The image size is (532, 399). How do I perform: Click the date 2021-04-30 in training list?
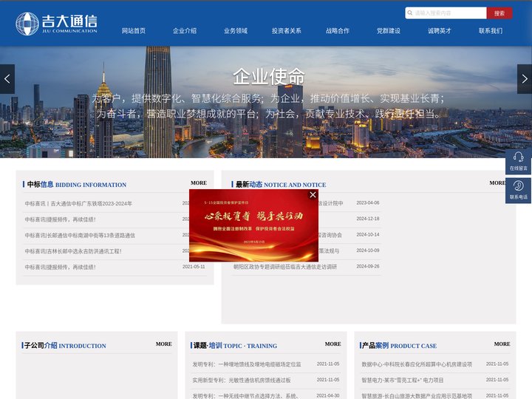coord(328,395)
